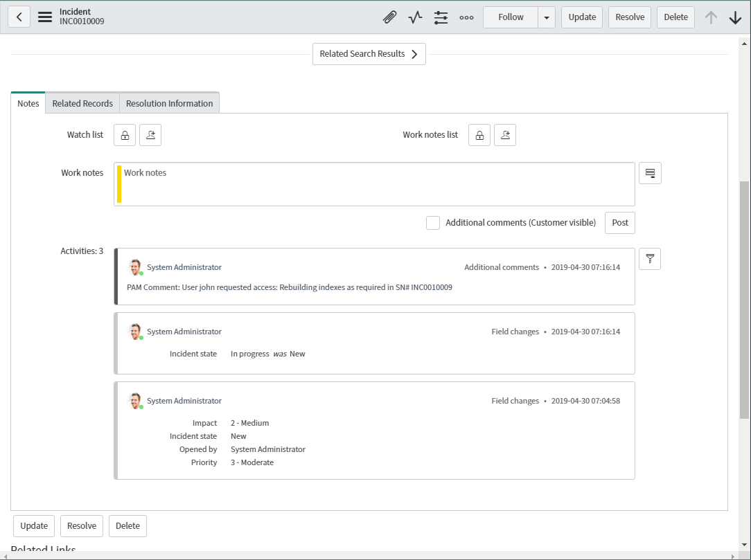Go to next record with down arrow

tap(735, 17)
